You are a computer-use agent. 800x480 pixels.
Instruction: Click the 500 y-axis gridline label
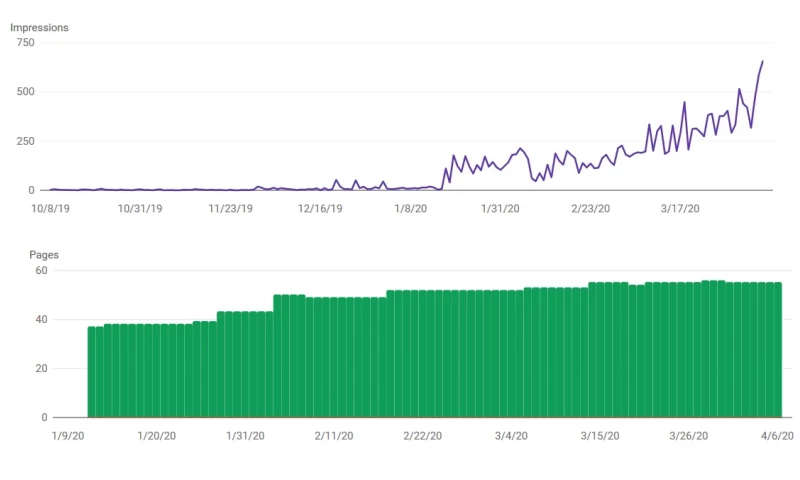pos(24,92)
